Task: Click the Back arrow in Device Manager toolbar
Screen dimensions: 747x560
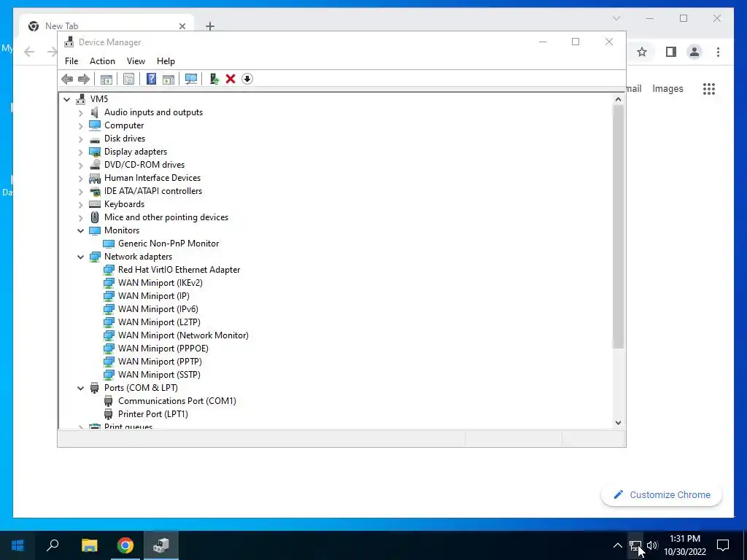Action: pos(67,79)
